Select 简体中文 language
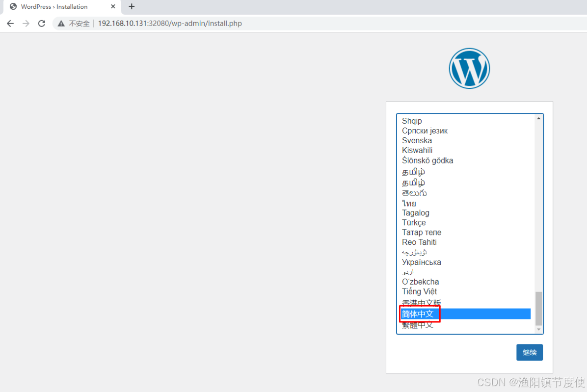Screen dimensions: 587x392 [x=466, y=314]
